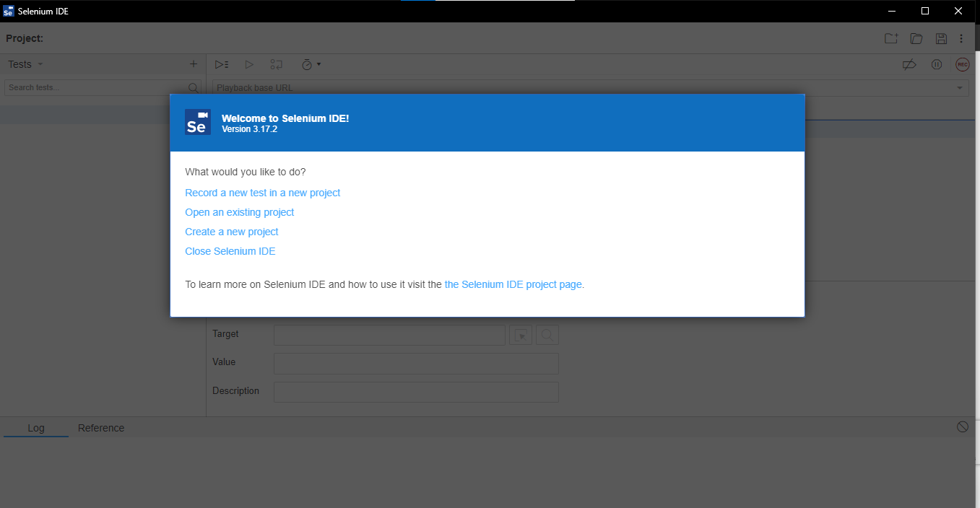Expand the Playback base URL dropdown arrow
Screen dimensions: 980x508
pyautogui.click(x=960, y=88)
